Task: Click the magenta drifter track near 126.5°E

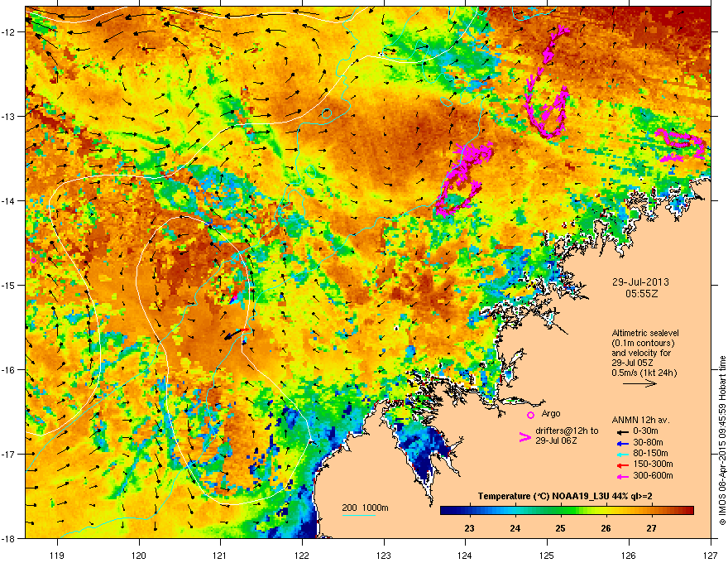Action: click(681, 146)
